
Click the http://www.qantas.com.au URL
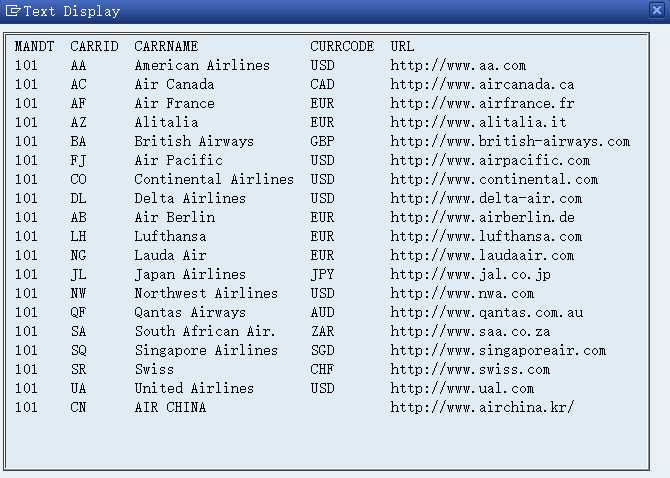click(x=486, y=312)
